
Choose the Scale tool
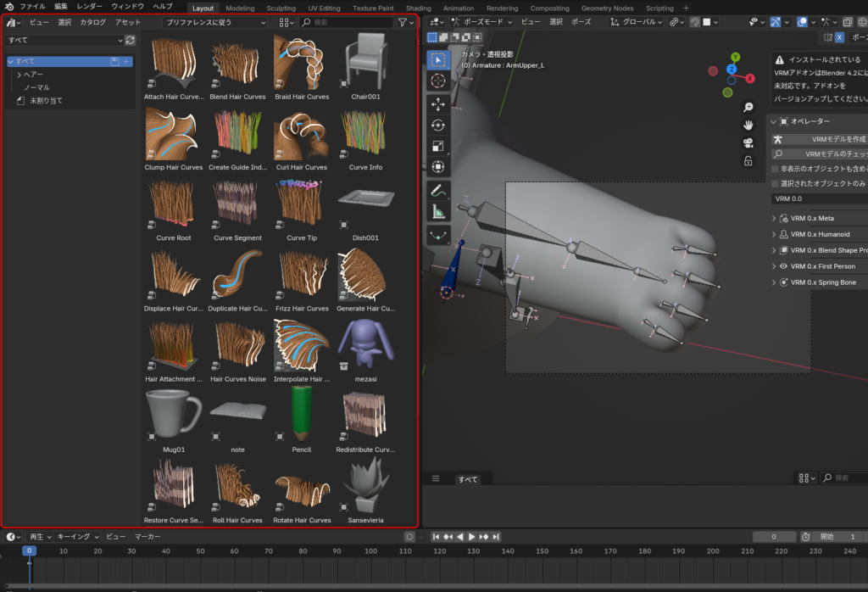click(x=438, y=146)
